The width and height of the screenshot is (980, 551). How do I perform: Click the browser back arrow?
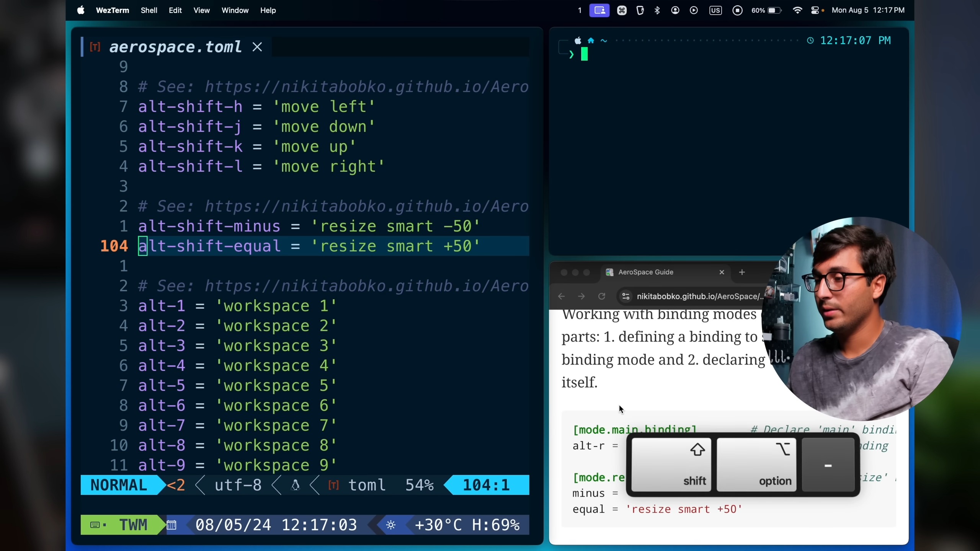(562, 296)
